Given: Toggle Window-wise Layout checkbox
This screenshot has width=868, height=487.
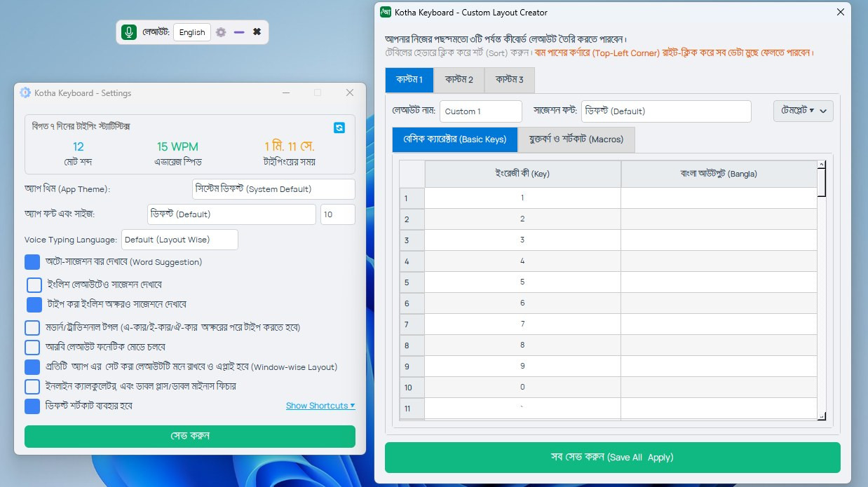Looking at the screenshot, I should (x=32, y=366).
